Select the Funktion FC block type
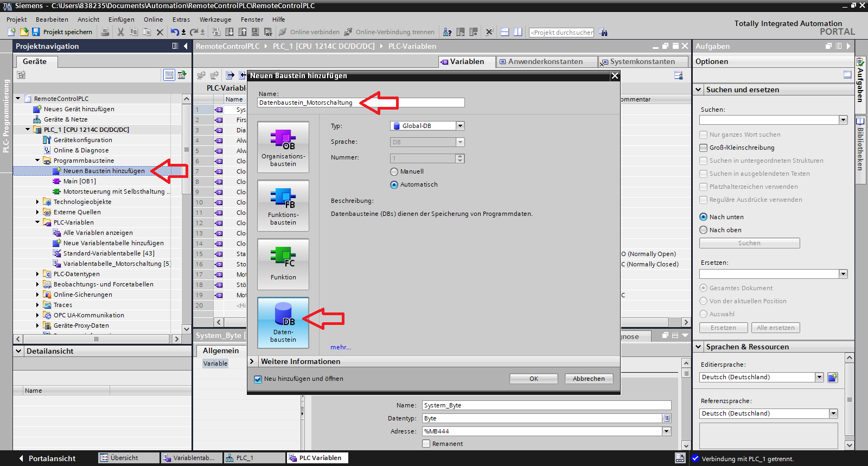The width and height of the screenshot is (868, 466). [283, 264]
